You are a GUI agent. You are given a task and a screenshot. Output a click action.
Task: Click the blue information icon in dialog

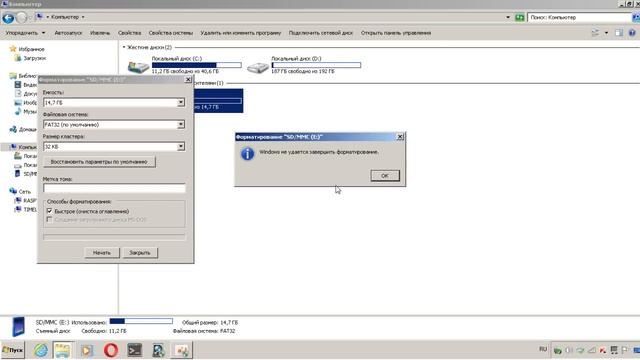pyautogui.click(x=247, y=154)
